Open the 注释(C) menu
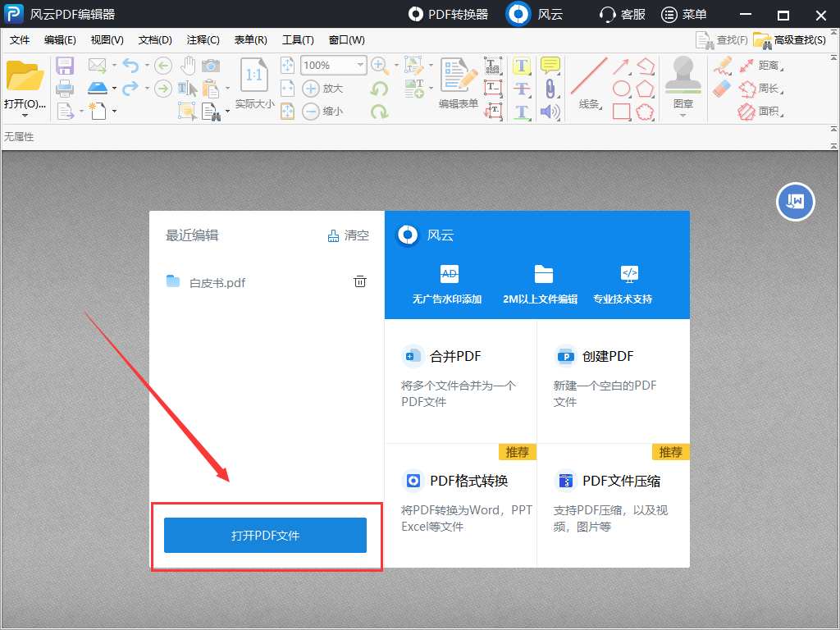Viewport: 840px width, 630px height. pyautogui.click(x=203, y=40)
